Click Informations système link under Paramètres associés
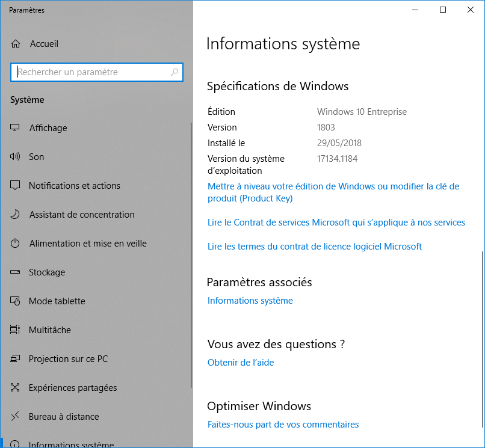485x448 pixels. click(250, 301)
